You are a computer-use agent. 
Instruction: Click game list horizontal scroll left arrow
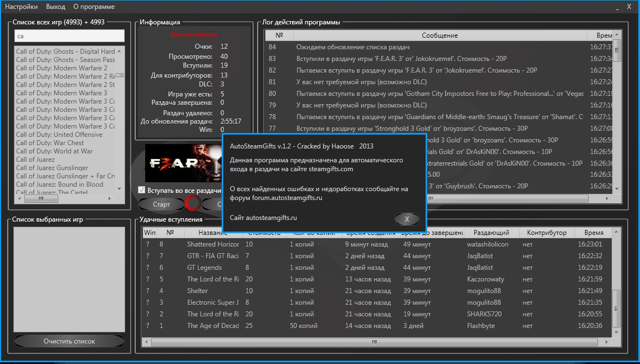pyautogui.click(x=19, y=199)
